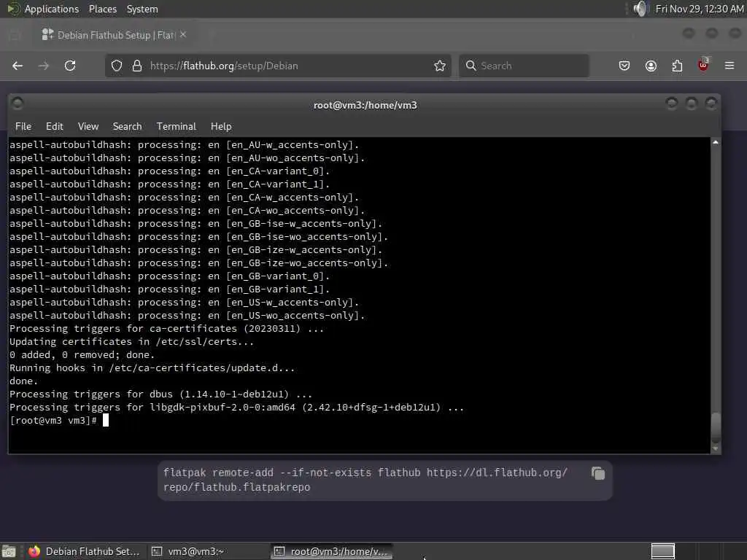Open terminal File menu
The image size is (747, 560).
pyautogui.click(x=23, y=127)
